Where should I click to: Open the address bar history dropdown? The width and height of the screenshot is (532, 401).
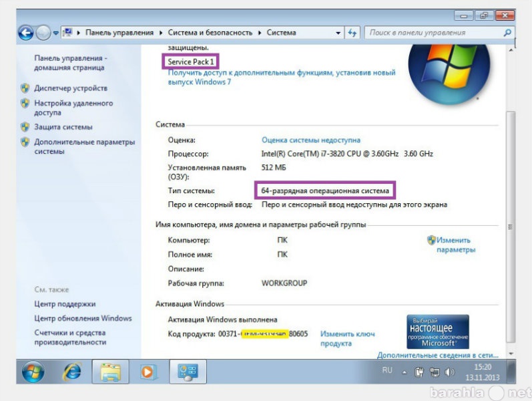click(338, 33)
